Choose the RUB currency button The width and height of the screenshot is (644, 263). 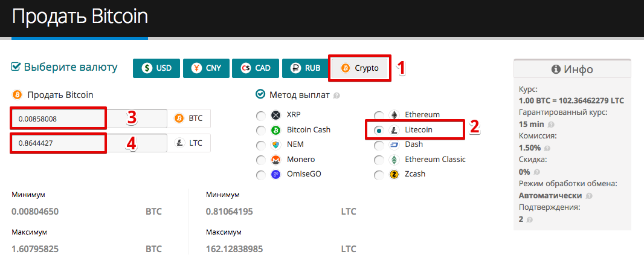[305, 68]
